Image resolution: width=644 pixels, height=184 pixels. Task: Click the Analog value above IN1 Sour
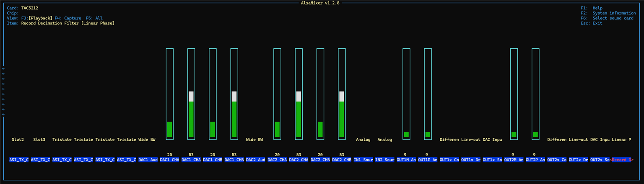coord(363,139)
